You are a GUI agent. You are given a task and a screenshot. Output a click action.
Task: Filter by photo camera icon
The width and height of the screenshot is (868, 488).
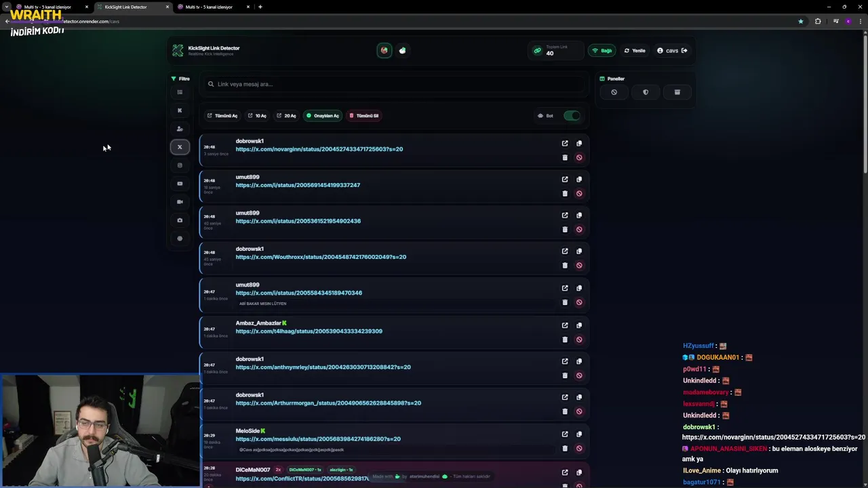(180, 220)
